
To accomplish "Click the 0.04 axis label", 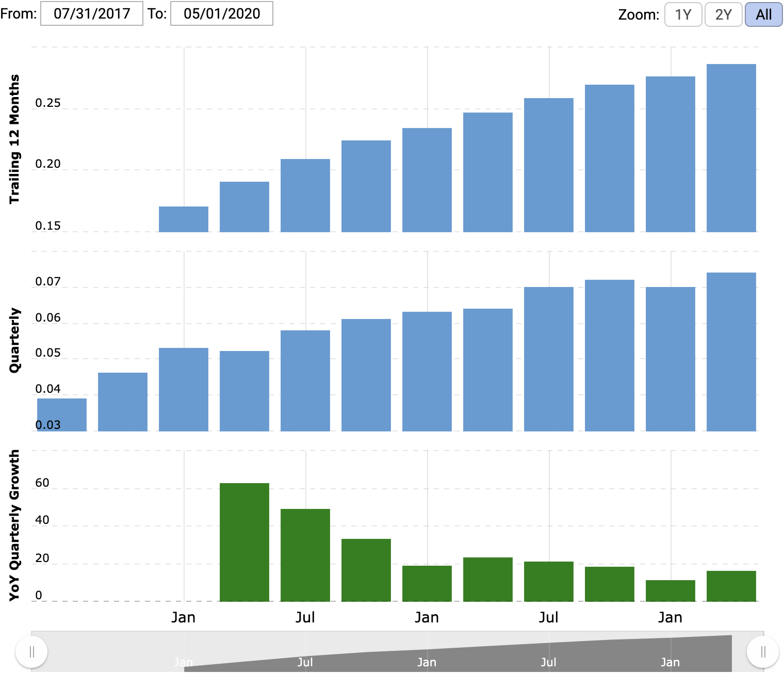I will (x=48, y=389).
